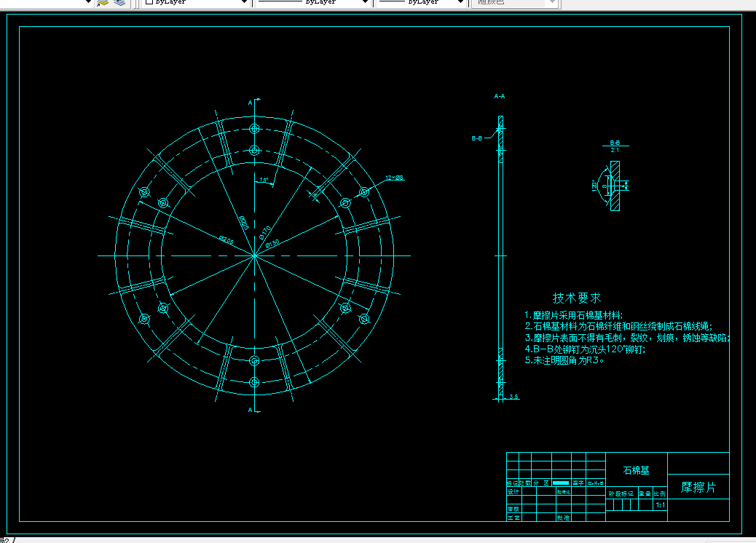The height and width of the screenshot is (543, 756).
Task: Select the B-B detail title above 2:1
Action: point(615,143)
